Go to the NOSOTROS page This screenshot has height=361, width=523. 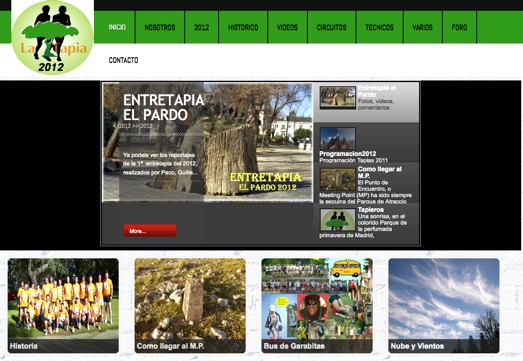tap(160, 27)
